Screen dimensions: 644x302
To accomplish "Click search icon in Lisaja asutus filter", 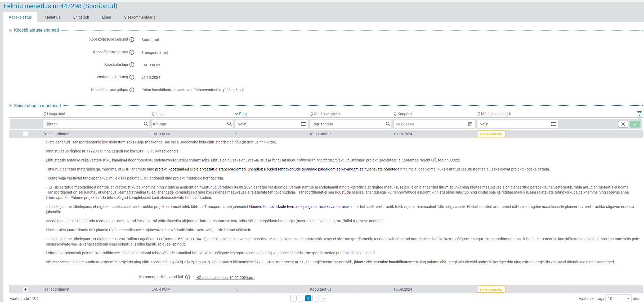I will (x=146, y=124).
